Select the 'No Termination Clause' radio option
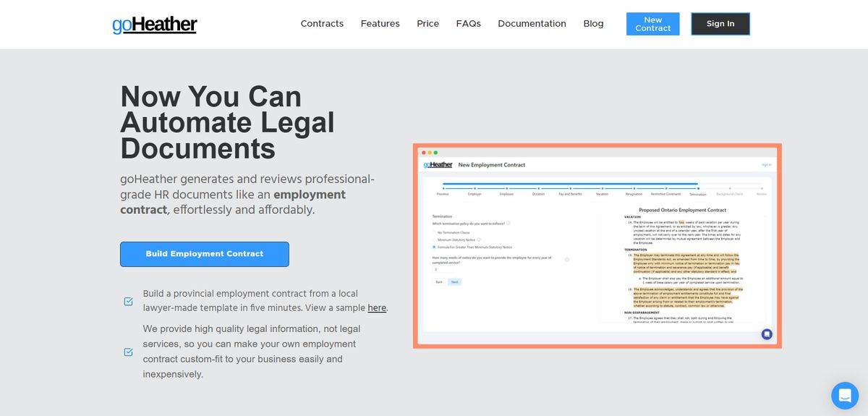This screenshot has width=868, height=416. click(x=435, y=232)
